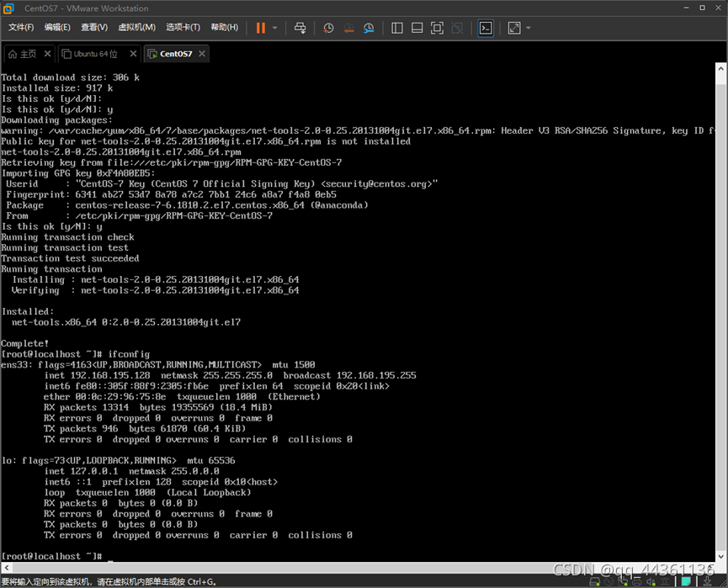Click the vertical scrollbar down arrow
The image size is (728, 588).
720,556
